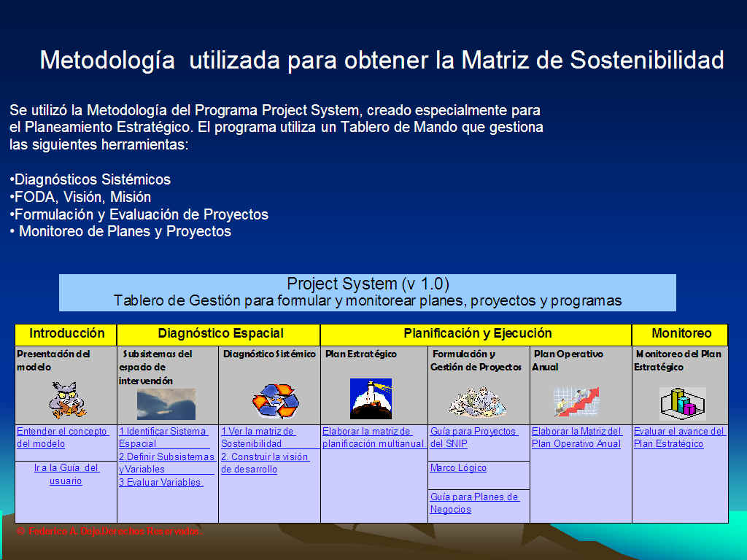Click the paragraph starting 'Se utilizó la Metodología'
Viewport: 747px width, 560px height.
point(276,127)
